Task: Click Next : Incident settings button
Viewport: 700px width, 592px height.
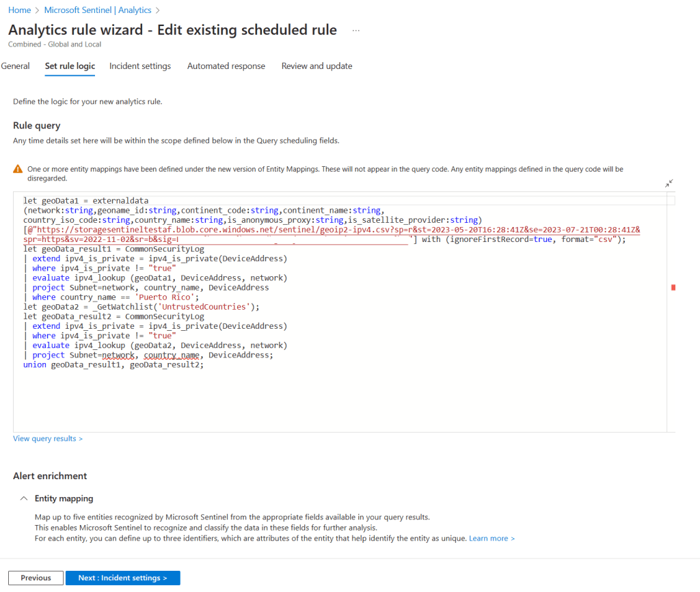Action: [x=122, y=578]
